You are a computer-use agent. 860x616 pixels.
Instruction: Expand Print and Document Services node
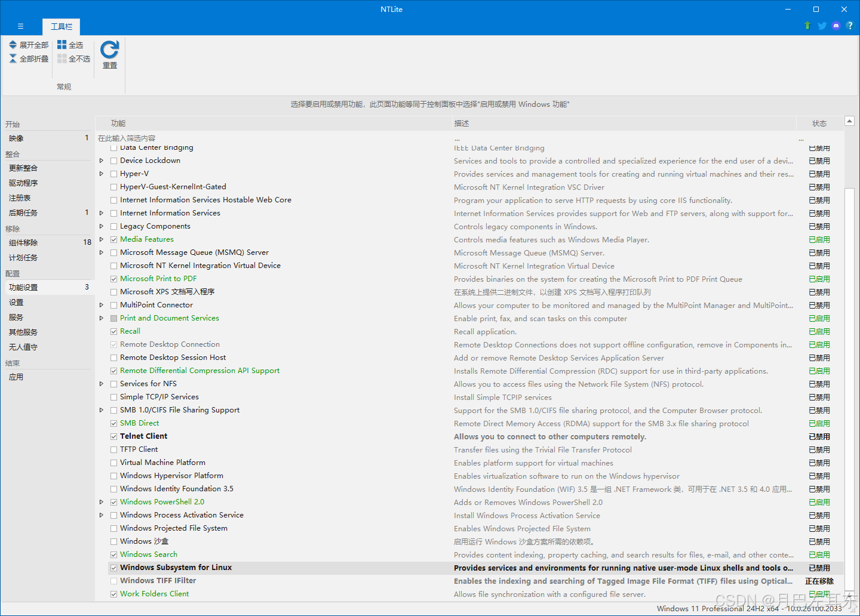coord(102,318)
